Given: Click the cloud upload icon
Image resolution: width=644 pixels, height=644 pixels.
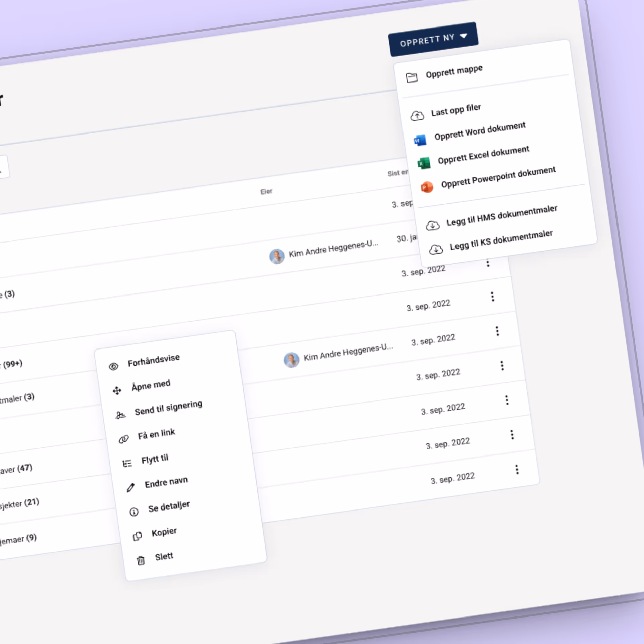Looking at the screenshot, I should [417, 116].
